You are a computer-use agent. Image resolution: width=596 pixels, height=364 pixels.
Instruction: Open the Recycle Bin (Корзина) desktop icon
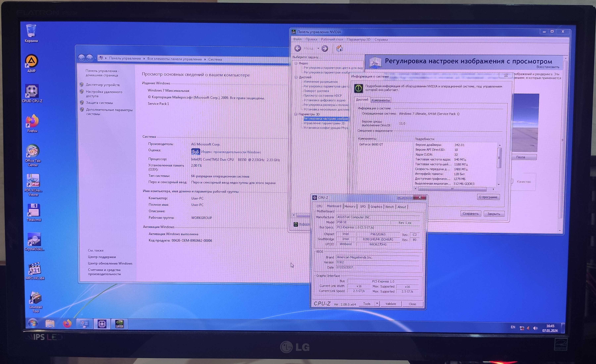click(31, 33)
